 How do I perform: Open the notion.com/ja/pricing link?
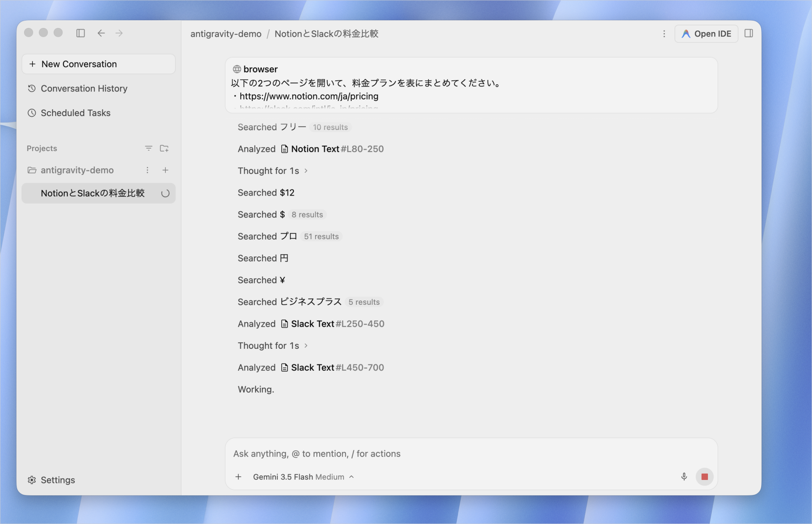point(309,97)
